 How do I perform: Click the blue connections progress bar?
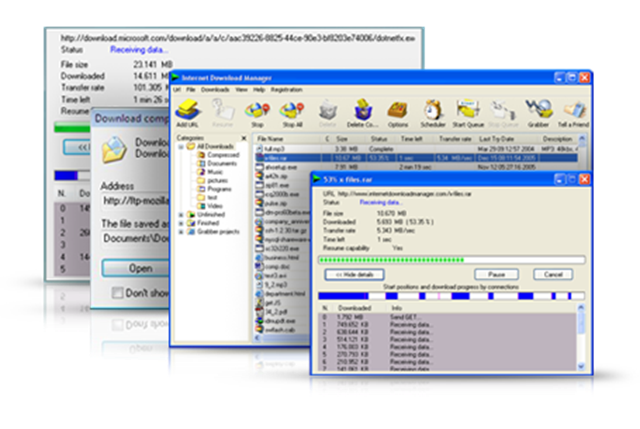tap(451, 296)
